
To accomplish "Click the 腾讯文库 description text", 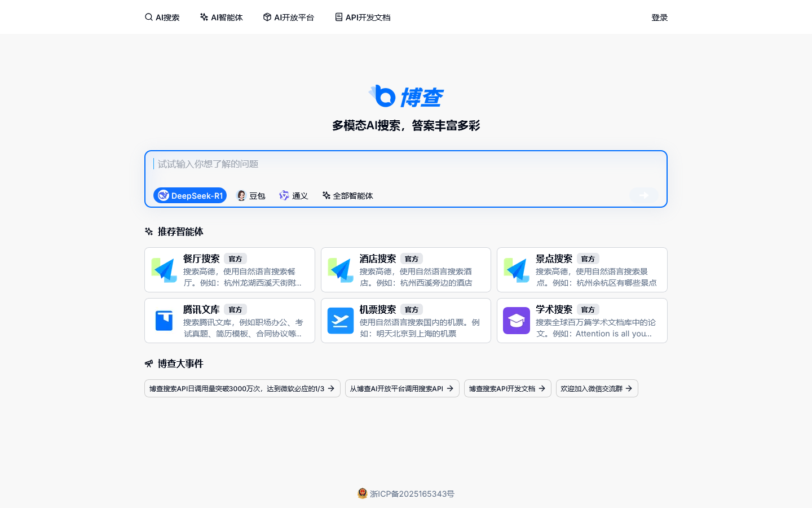I will pos(243,328).
